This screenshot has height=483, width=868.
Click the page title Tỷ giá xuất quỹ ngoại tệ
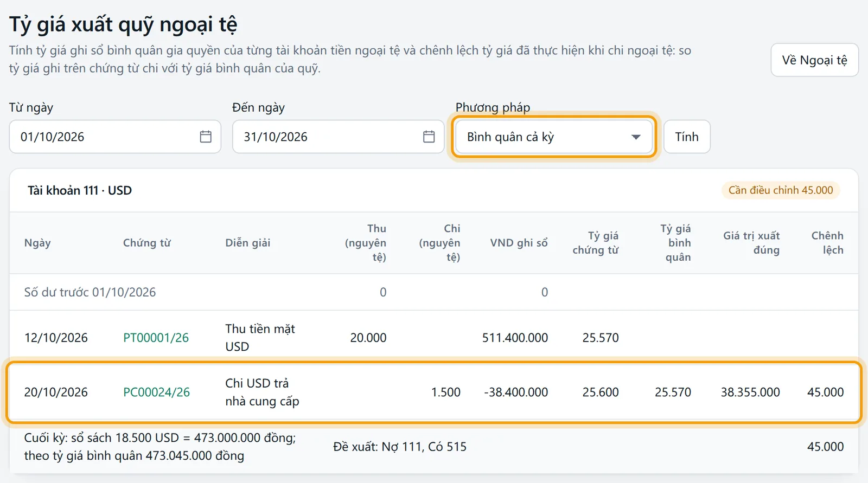(123, 24)
